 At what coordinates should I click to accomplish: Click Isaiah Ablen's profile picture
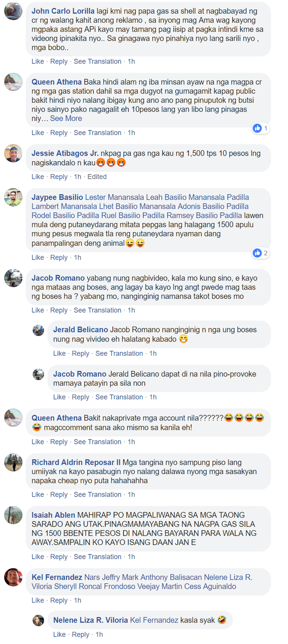[x=13, y=515]
